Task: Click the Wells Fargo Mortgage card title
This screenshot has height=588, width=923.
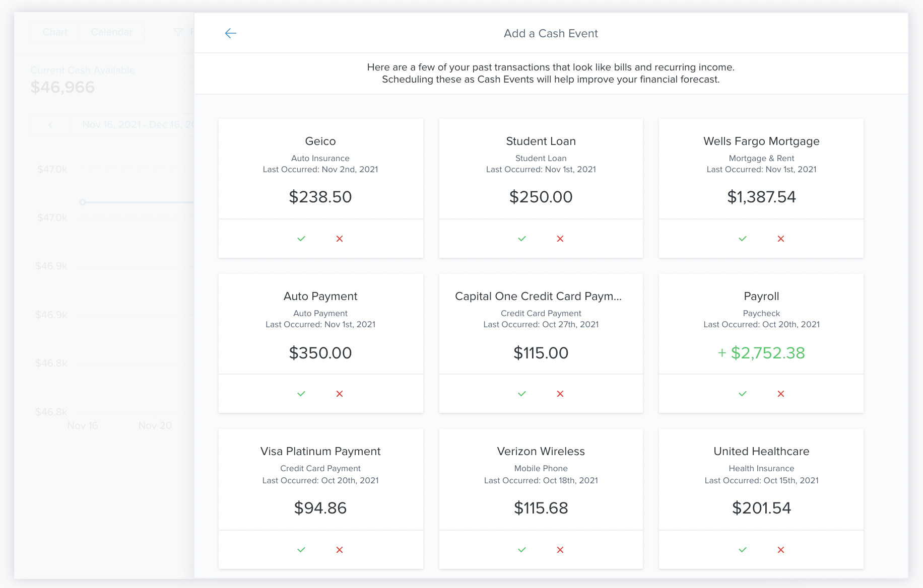Action: [x=761, y=141]
